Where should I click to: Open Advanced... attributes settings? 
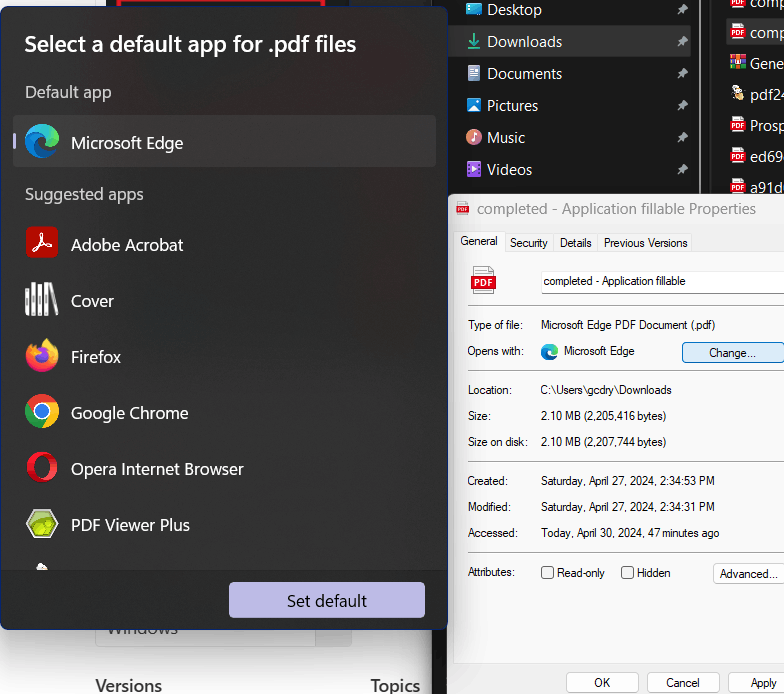pyautogui.click(x=748, y=574)
